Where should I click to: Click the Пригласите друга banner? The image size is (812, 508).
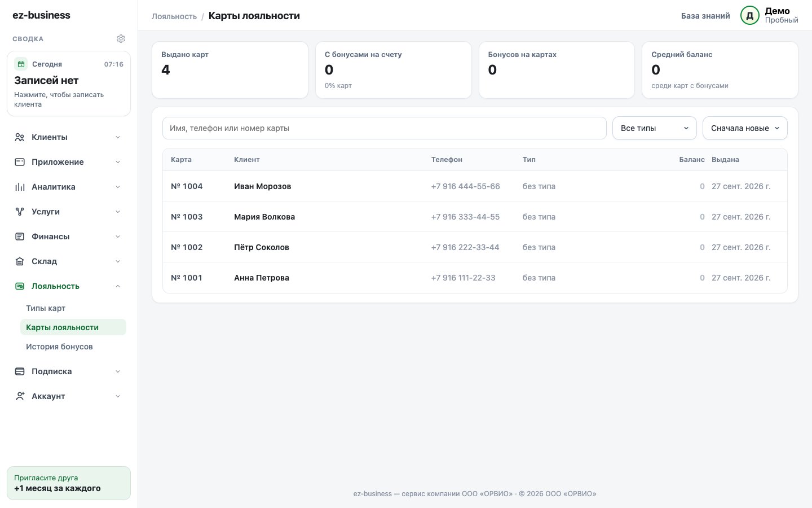69,483
